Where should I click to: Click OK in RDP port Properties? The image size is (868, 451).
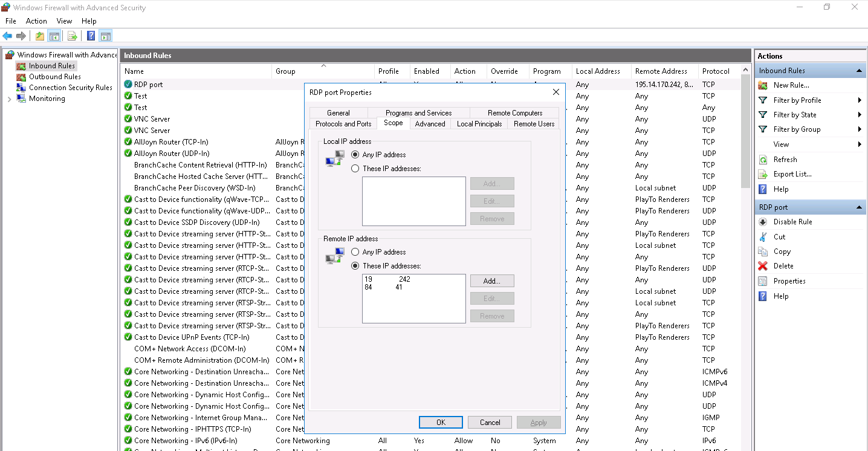coord(441,423)
